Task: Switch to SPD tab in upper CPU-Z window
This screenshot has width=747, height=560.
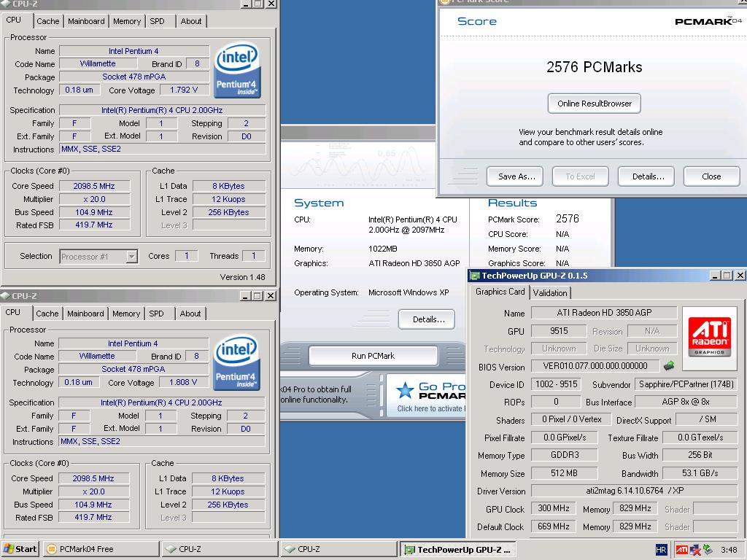Action: [158, 21]
